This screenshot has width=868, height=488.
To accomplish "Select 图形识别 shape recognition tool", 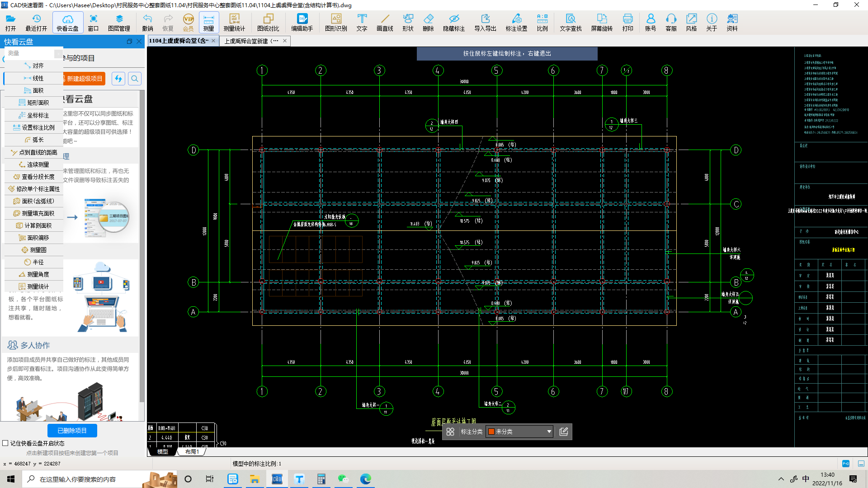I will coord(336,22).
